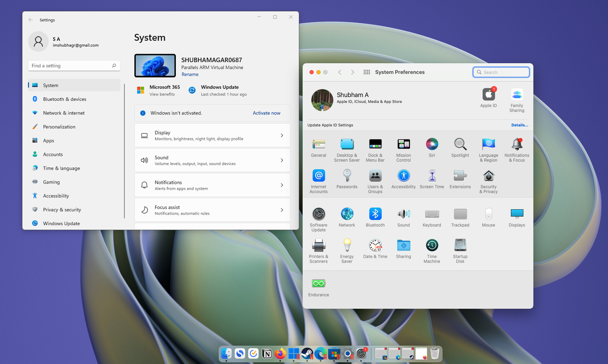Launch Notion from the Dock
The width and height of the screenshot is (608, 364).
(x=267, y=353)
